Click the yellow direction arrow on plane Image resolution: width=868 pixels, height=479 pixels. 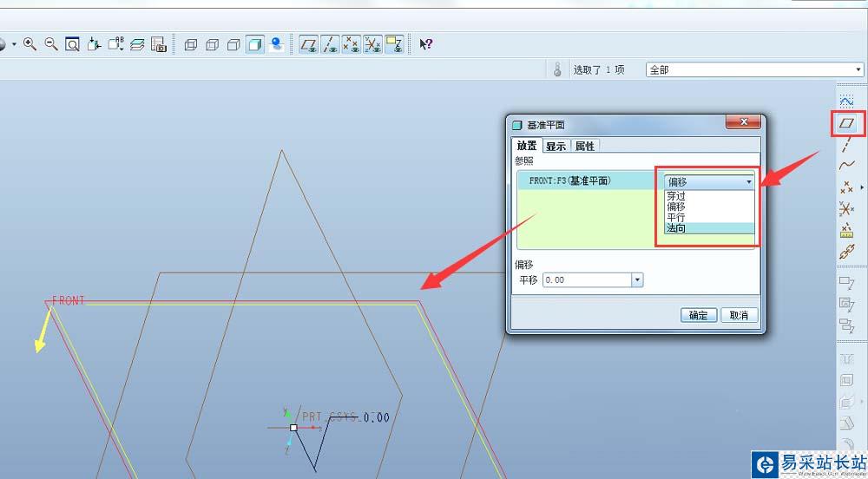click(x=42, y=333)
